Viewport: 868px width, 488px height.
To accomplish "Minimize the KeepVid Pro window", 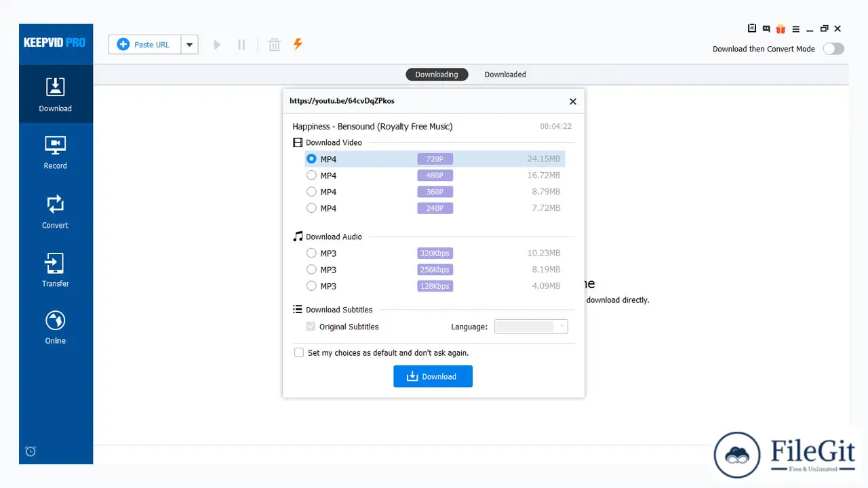I will click(810, 29).
